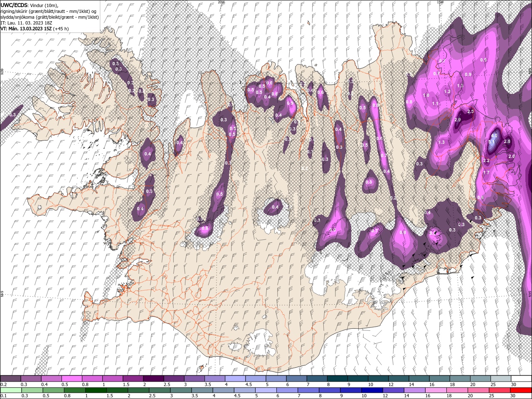Pick the light pink rain swatch starting at 16
Image resolution: width=532 pixels, height=399 pixels.
coord(435,390)
